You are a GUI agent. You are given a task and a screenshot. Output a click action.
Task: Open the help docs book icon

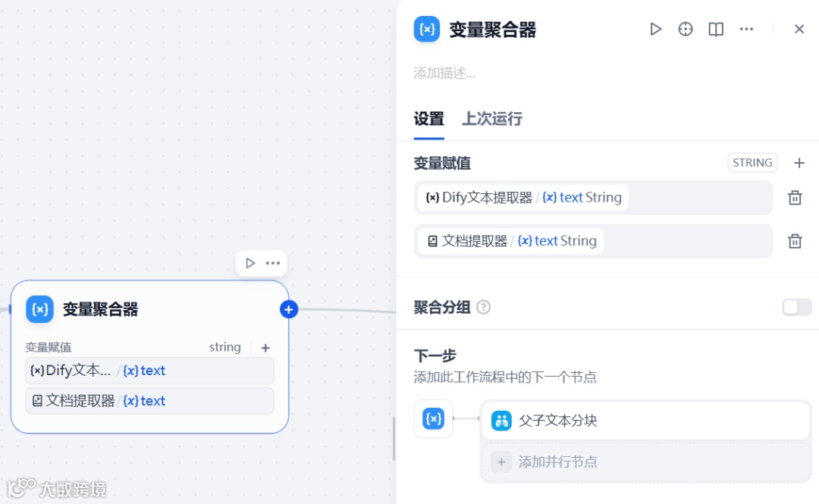(716, 30)
